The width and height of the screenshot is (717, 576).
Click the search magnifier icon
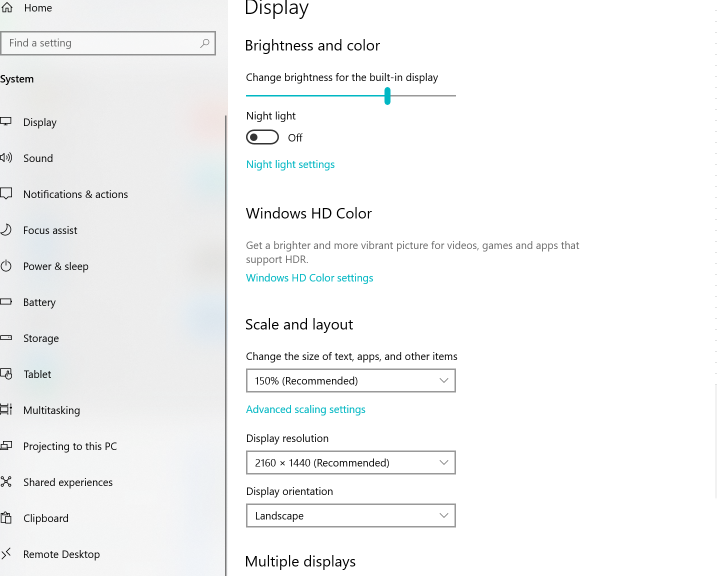click(x=205, y=43)
